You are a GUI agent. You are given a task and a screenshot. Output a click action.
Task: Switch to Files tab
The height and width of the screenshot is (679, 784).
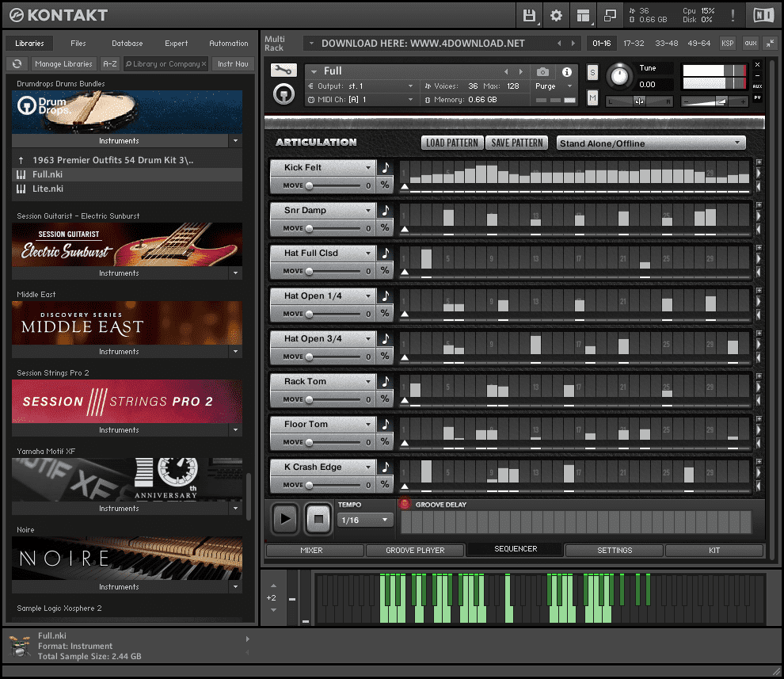pyautogui.click(x=78, y=44)
